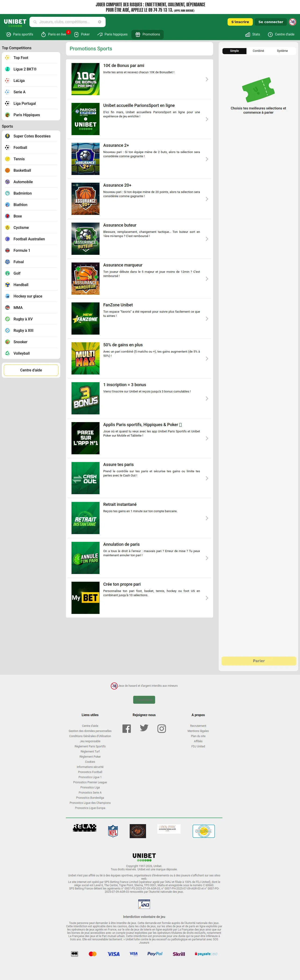This screenshot has height=980, width=300.
Task: Click the MMA icon
Action: click(x=7, y=307)
